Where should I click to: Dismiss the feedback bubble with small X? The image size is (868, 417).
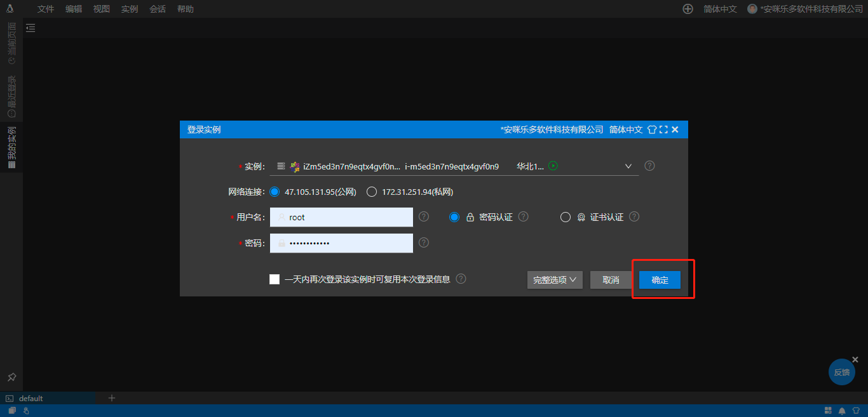855,359
